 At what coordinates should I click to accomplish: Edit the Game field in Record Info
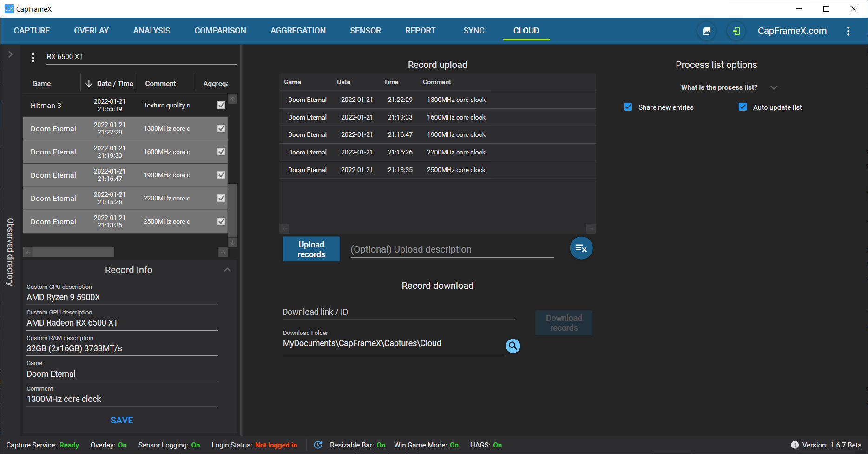pyautogui.click(x=122, y=374)
